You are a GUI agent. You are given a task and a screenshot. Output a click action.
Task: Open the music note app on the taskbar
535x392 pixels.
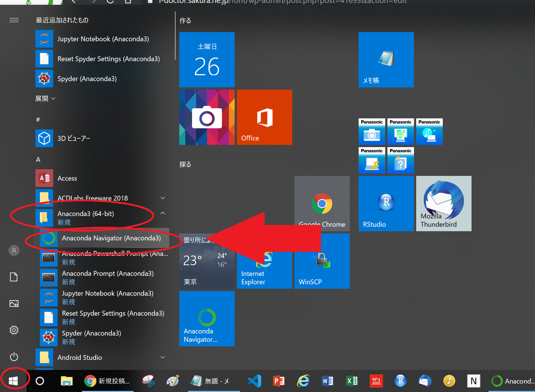[449, 381]
